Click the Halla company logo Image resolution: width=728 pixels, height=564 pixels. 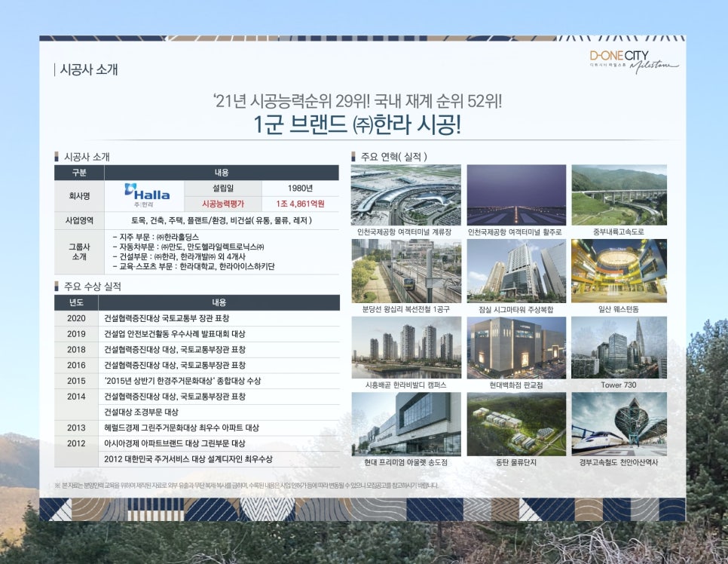(147, 195)
